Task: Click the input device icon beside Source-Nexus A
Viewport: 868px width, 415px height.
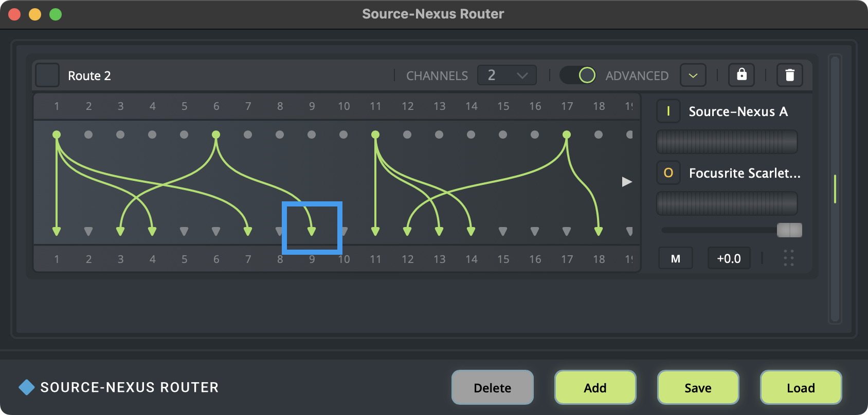Action: [668, 111]
